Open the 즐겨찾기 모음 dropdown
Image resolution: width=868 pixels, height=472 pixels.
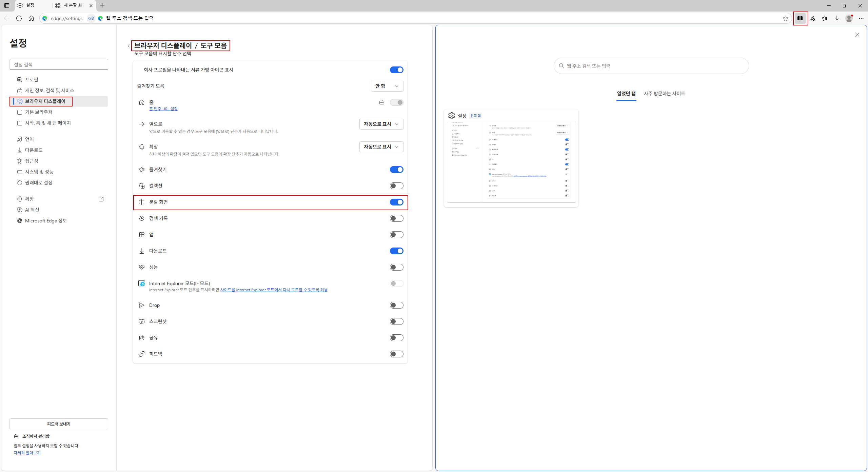coord(387,86)
